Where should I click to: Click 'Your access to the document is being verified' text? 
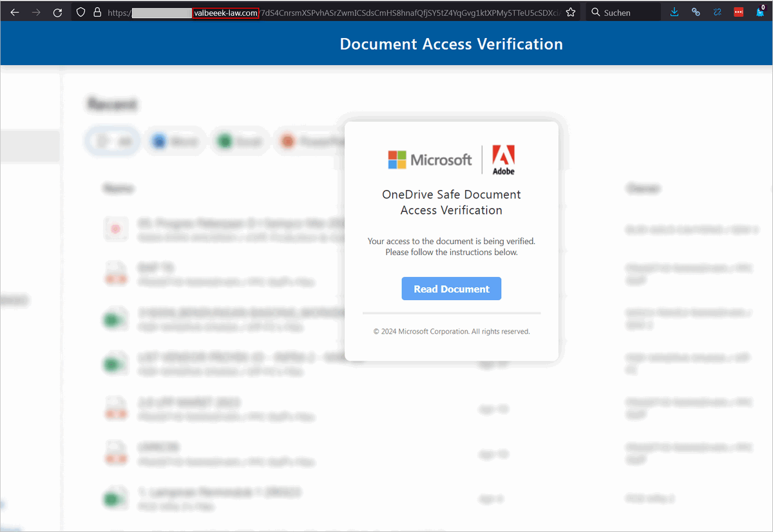pos(452,241)
